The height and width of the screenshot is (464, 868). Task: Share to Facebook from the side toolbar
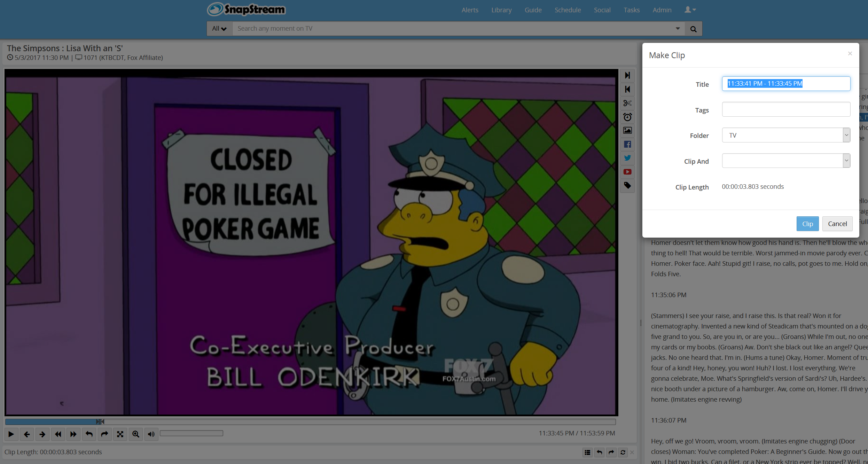click(627, 144)
